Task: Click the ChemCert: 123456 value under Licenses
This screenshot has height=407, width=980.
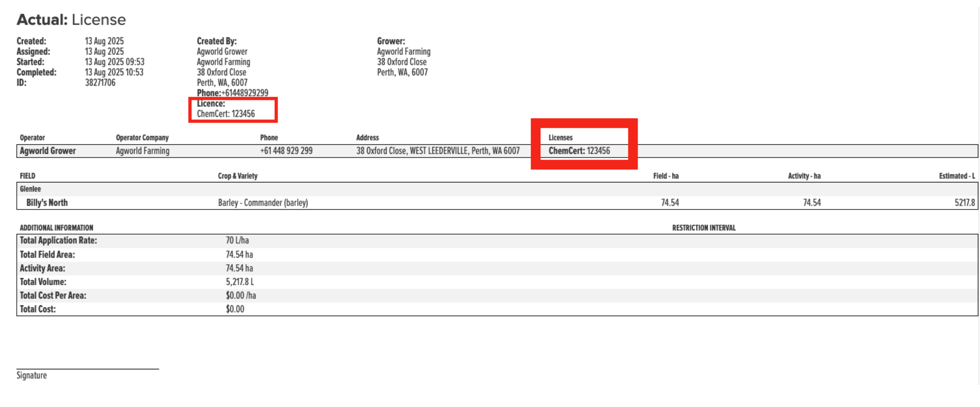Action: click(579, 151)
